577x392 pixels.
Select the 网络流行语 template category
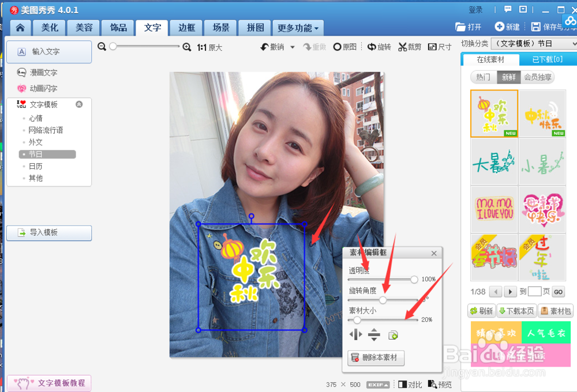pyautogui.click(x=46, y=130)
